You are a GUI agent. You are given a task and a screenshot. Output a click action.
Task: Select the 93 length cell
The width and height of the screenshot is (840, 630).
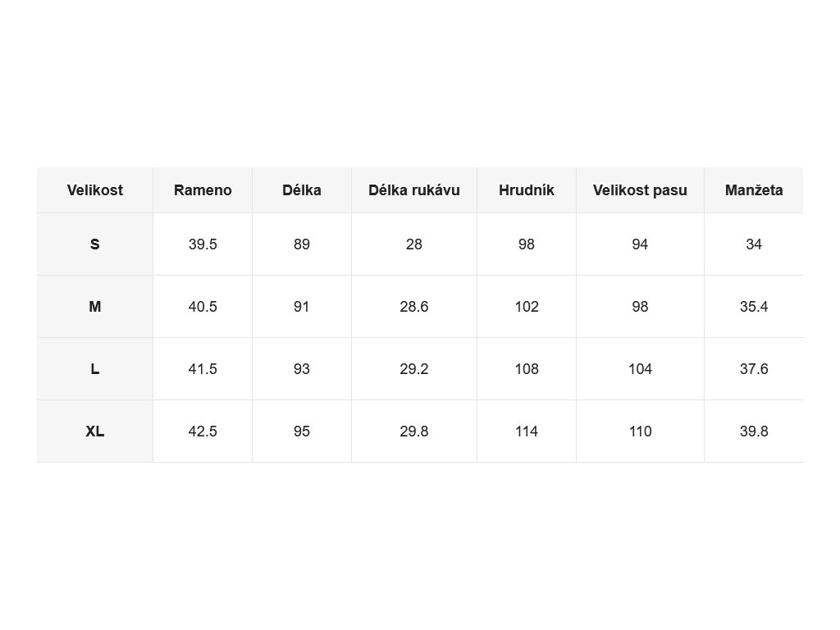coord(302,369)
